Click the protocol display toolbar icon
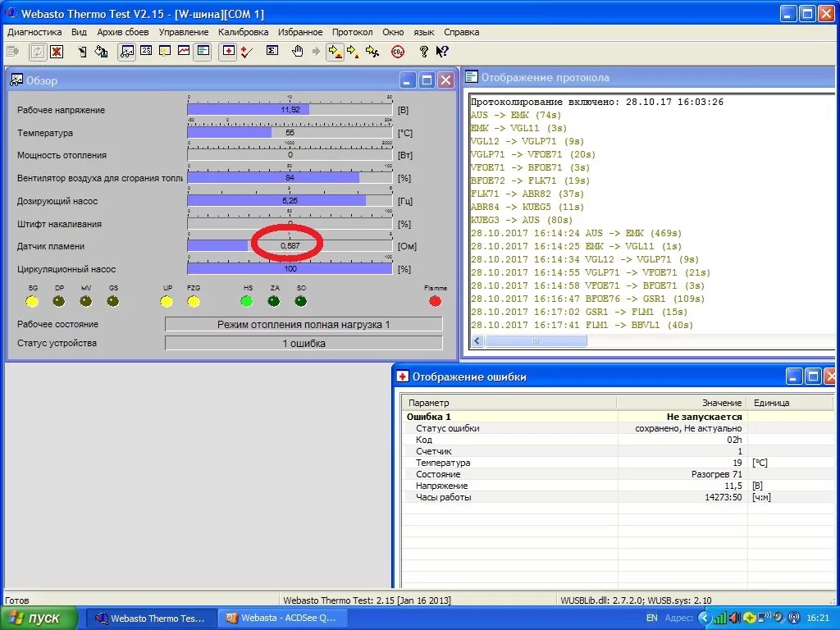Image resolution: width=840 pixels, height=630 pixels. [x=203, y=52]
